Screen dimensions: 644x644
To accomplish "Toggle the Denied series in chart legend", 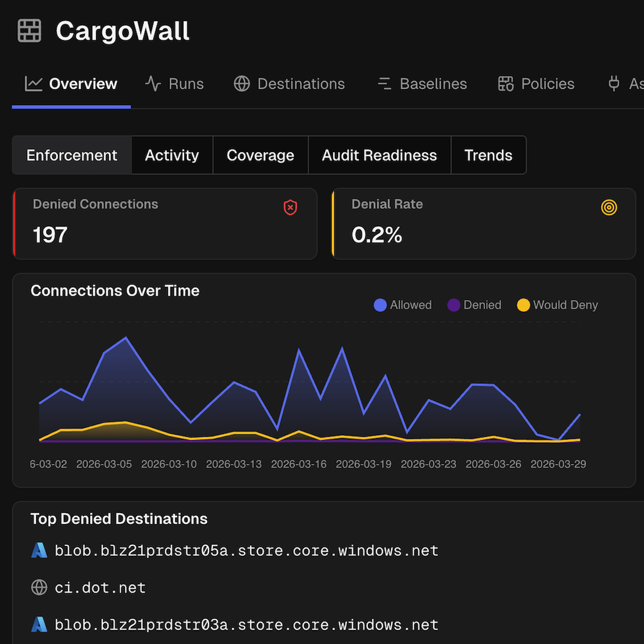I will 474,305.
